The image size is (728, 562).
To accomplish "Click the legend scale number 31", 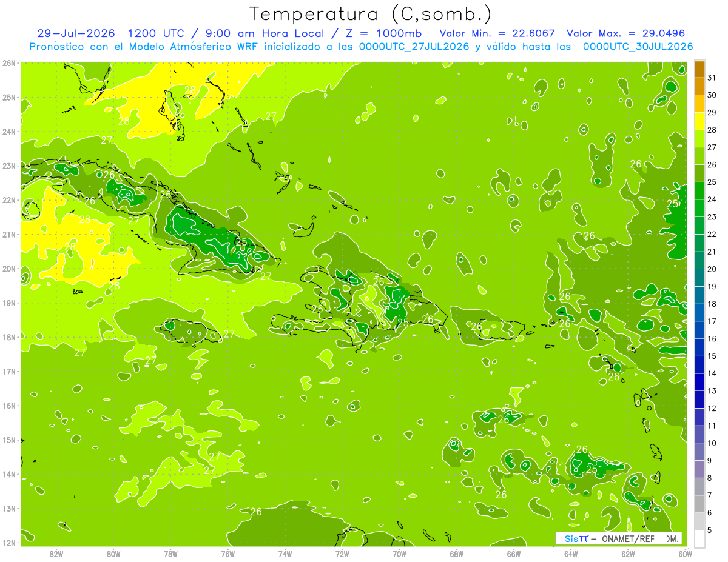I will (712, 78).
